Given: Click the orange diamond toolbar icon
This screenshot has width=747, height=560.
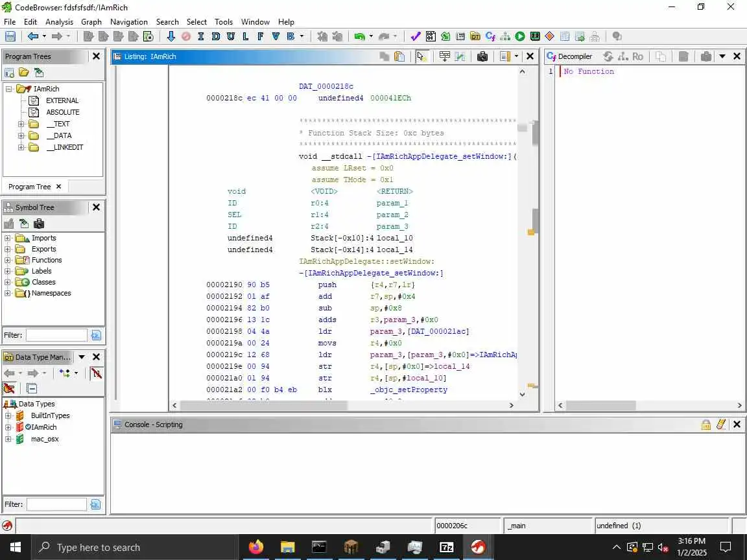Looking at the screenshot, I should [550, 36].
